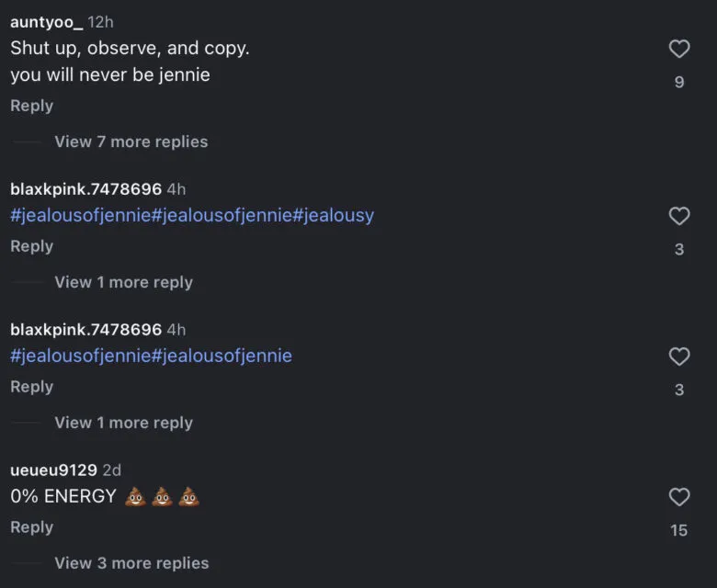Click the 15 likes count on ueueu9129's comment
Viewport: 717px width, 588px height.
pyautogui.click(x=678, y=530)
